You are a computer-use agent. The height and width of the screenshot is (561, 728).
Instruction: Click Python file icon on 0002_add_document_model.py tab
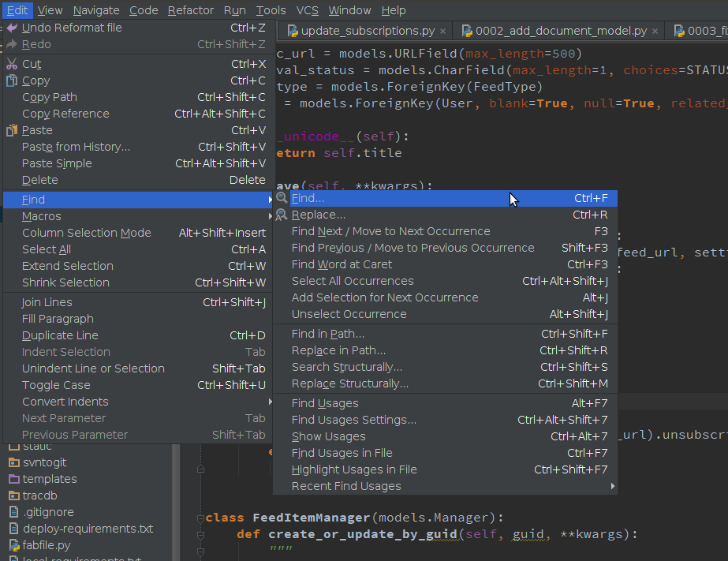coord(467,31)
